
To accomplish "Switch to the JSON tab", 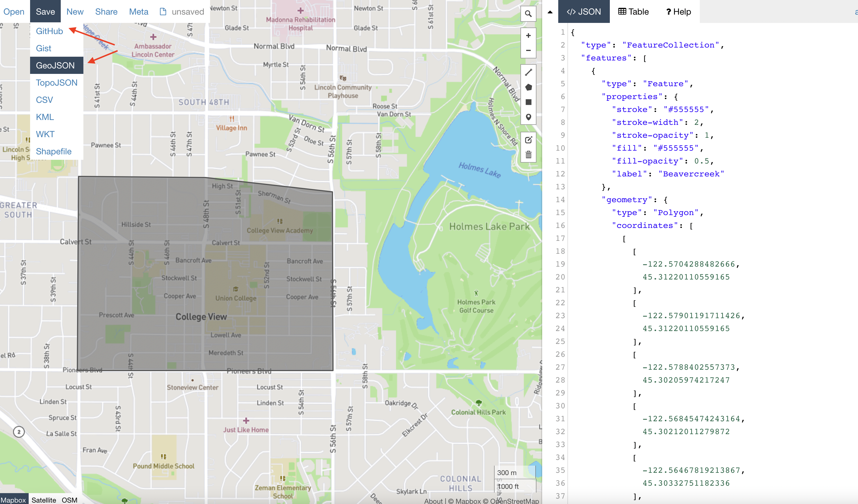I will click(583, 11).
